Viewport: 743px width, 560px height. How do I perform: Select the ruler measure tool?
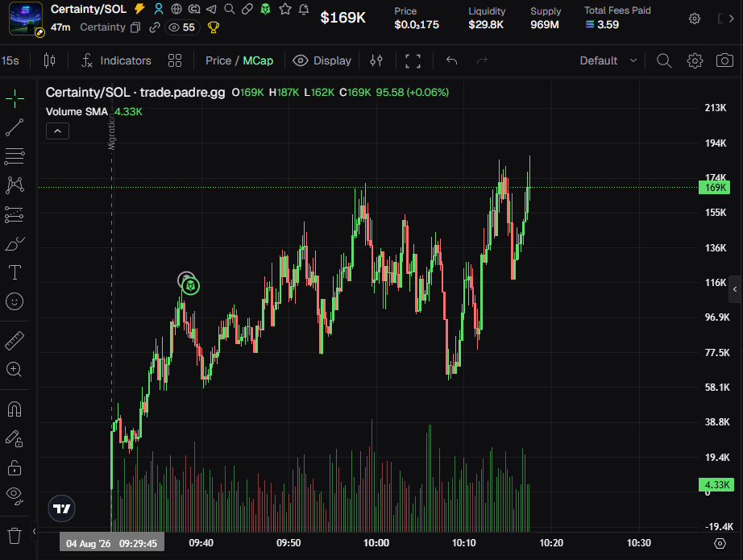tap(15, 341)
